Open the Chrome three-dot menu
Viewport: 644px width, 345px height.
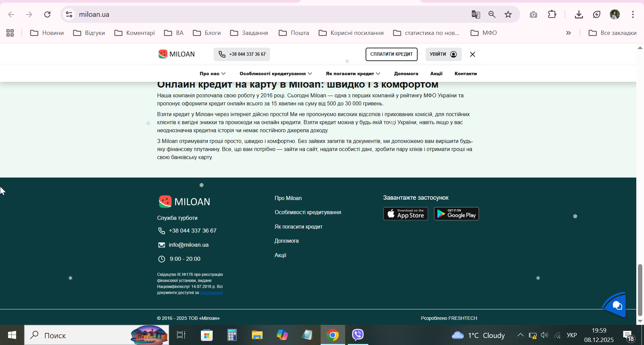633,14
